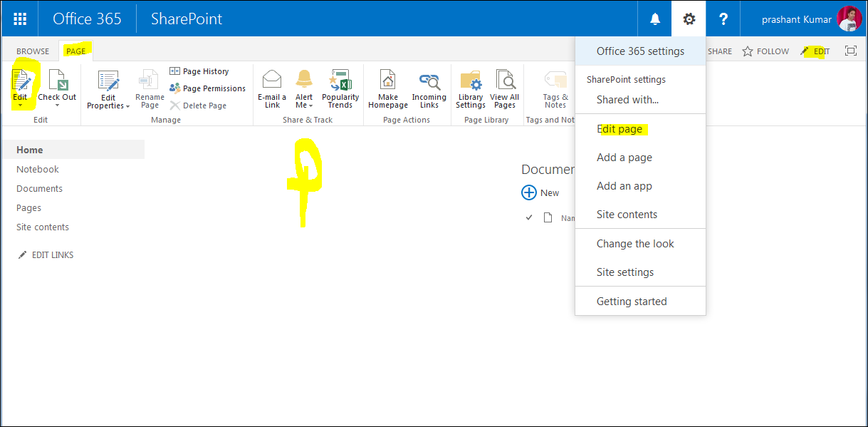Image resolution: width=868 pixels, height=427 pixels.
Task: Expand Alert Me dropdown arrow
Action: click(310, 106)
